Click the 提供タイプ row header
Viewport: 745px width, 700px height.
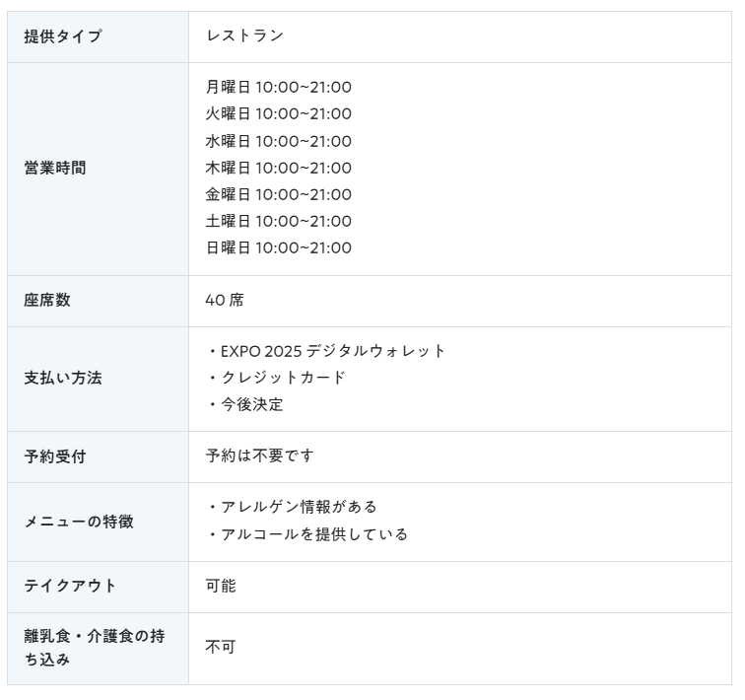point(63,36)
